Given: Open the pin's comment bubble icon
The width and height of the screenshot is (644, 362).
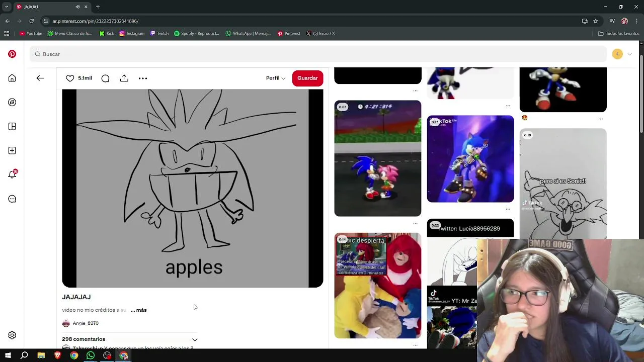Looking at the screenshot, I should 105,78.
